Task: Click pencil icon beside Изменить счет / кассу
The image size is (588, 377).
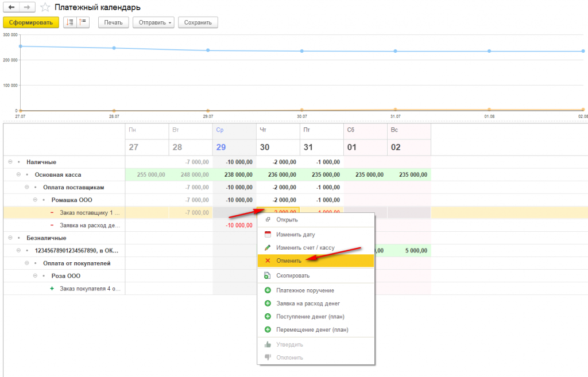Action: point(268,247)
